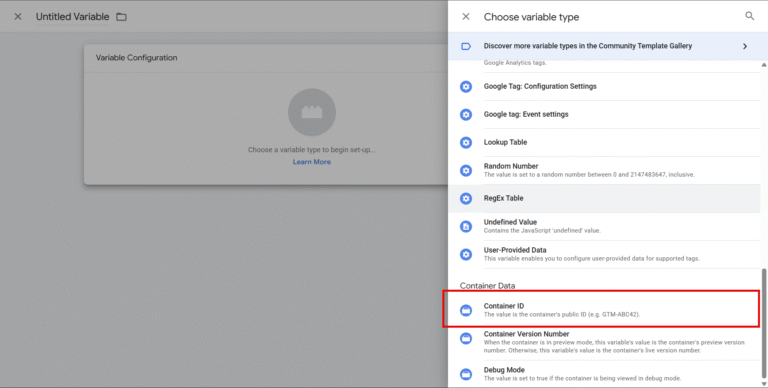
Task: Click the scrollbar up arrow in variable list
Action: pyautogui.click(x=764, y=65)
